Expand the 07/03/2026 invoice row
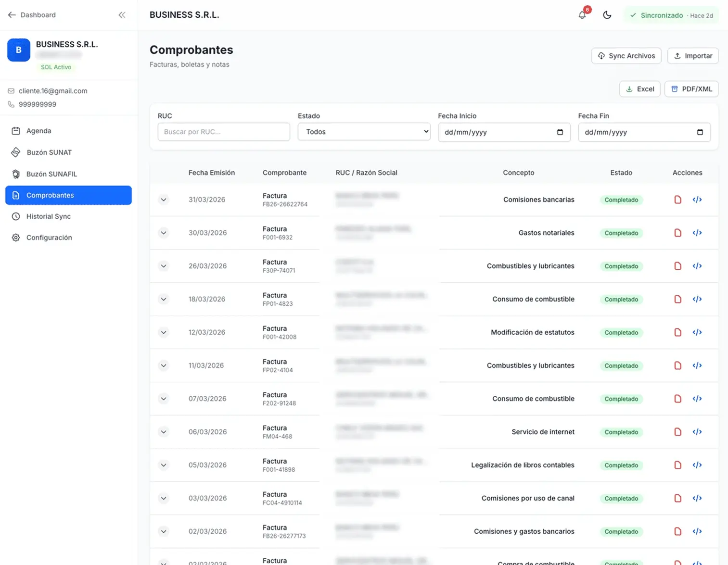This screenshot has width=728, height=565. coord(164,399)
